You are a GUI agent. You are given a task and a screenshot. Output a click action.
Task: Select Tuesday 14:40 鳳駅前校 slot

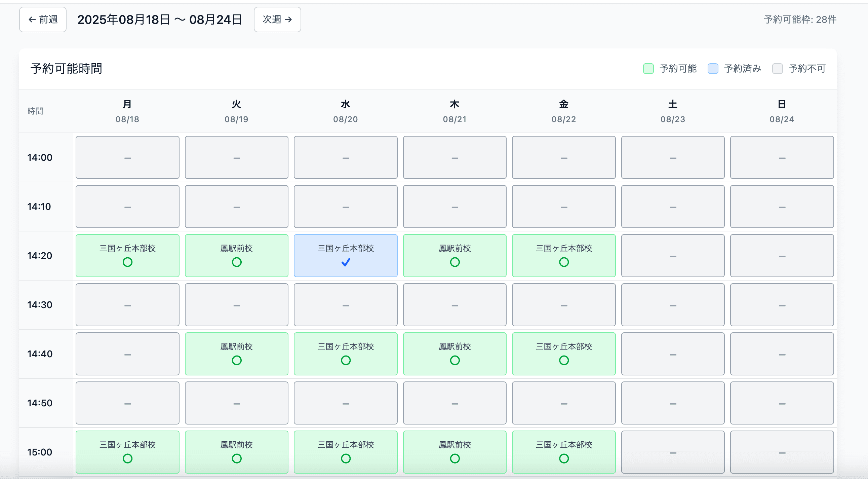(237, 354)
